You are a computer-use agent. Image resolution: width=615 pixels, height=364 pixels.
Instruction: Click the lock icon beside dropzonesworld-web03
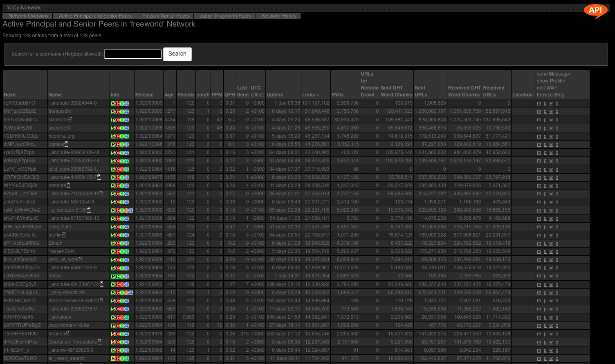tap(101, 300)
